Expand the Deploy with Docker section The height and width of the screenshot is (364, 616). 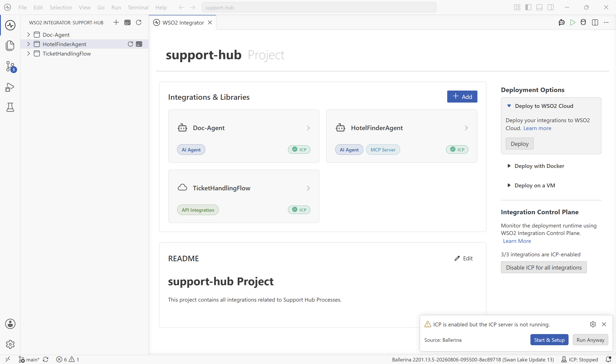(x=509, y=166)
